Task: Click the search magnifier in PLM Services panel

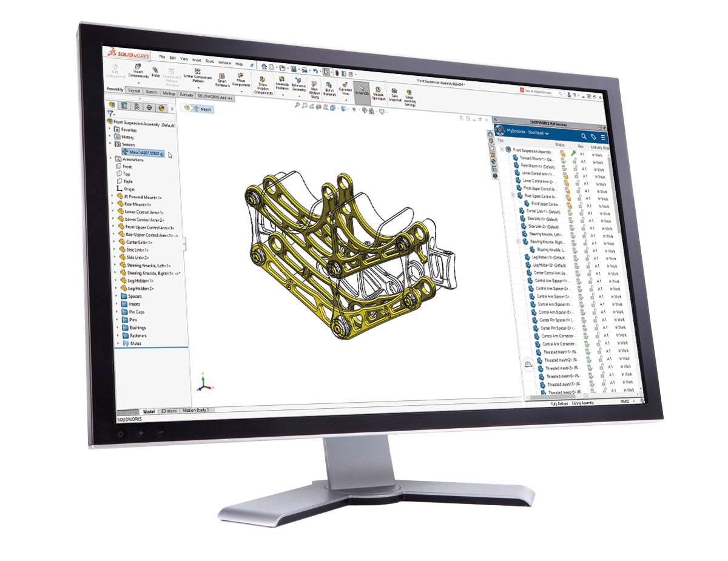Action: click(583, 135)
